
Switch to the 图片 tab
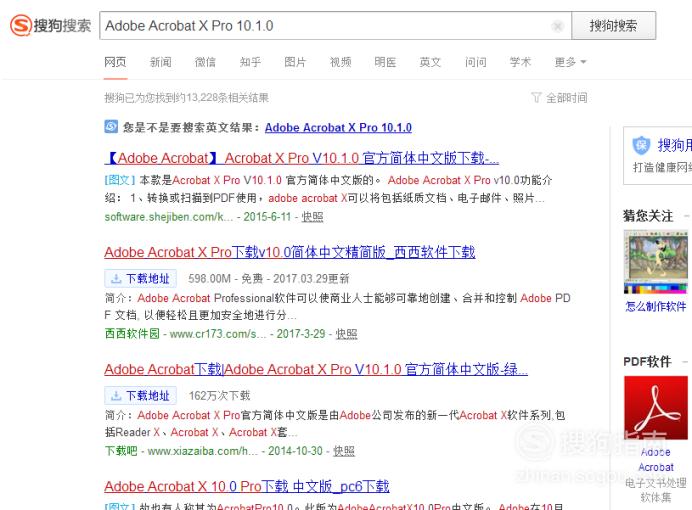coord(295,62)
